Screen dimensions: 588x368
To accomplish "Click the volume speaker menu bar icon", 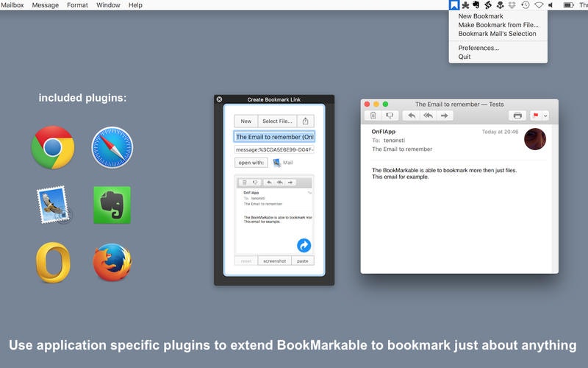I will [551, 5].
